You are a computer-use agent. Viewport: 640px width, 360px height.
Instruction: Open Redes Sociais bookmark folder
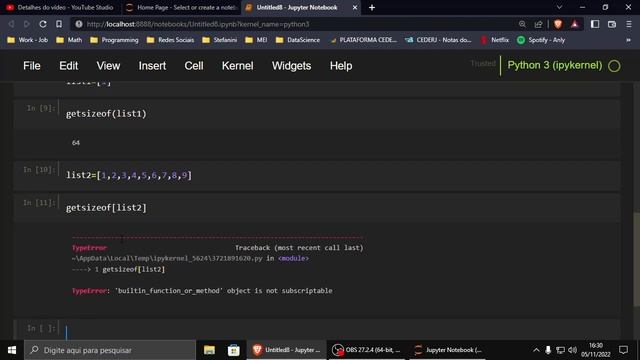coord(171,40)
